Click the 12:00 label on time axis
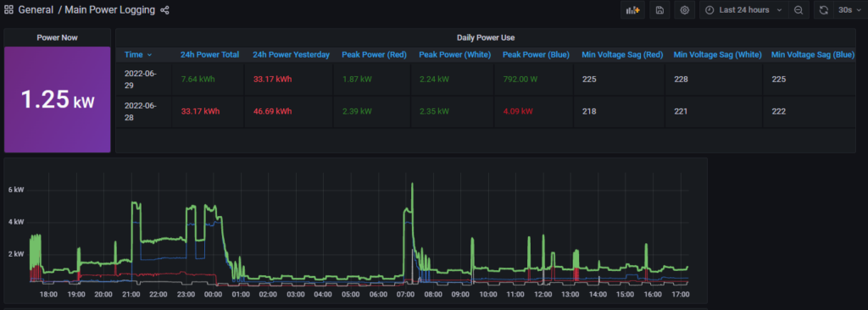Screen dimensions: 868x310 [x=542, y=295]
